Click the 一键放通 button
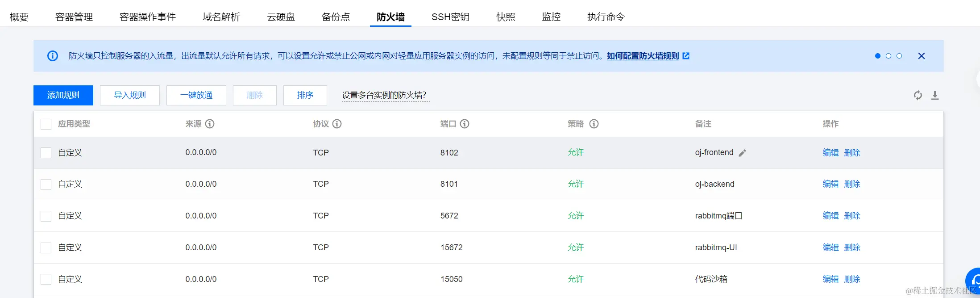This screenshot has height=298, width=980. click(196, 95)
